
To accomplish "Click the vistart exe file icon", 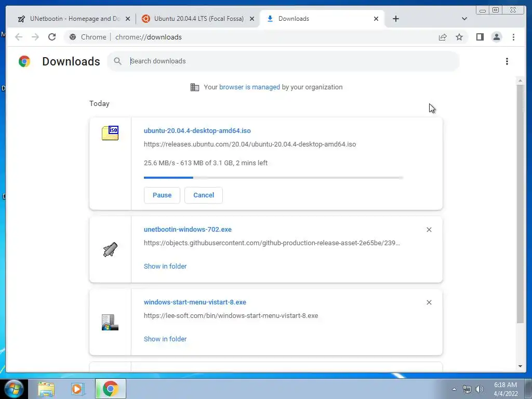I will click(x=110, y=322).
